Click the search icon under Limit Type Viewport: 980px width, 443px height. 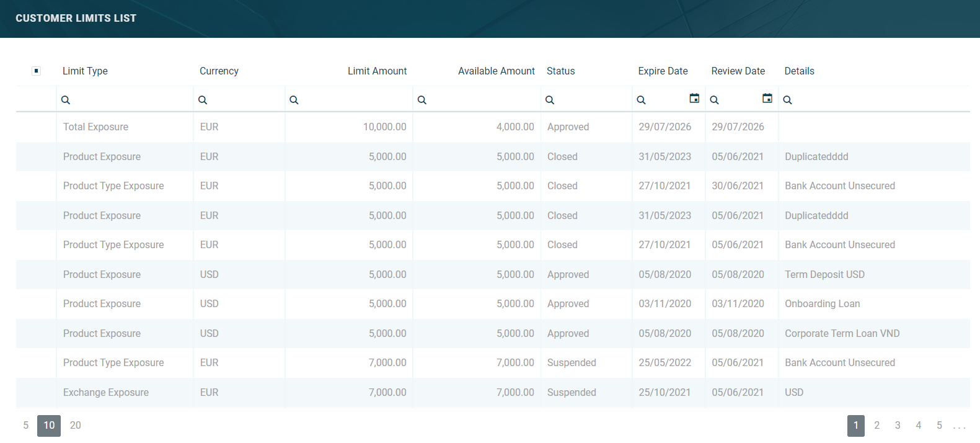click(66, 100)
